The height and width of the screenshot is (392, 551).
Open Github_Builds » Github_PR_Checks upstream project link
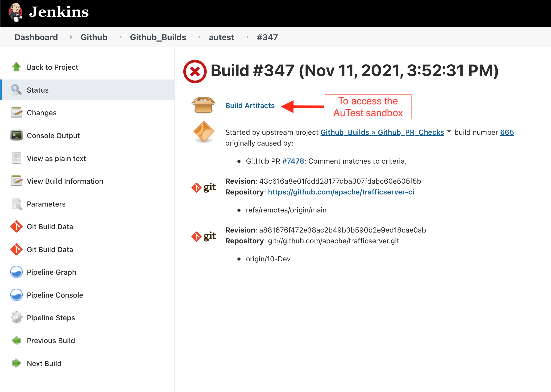pos(382,132)
